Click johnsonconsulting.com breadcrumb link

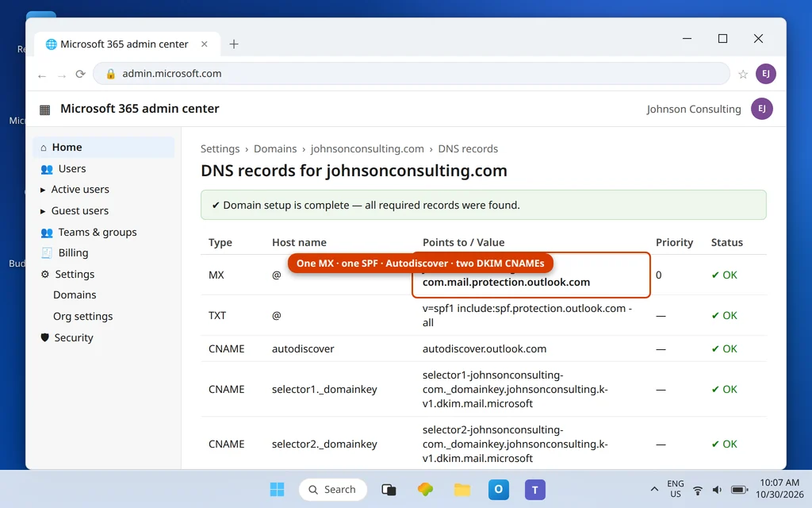(x=367, y=148)
